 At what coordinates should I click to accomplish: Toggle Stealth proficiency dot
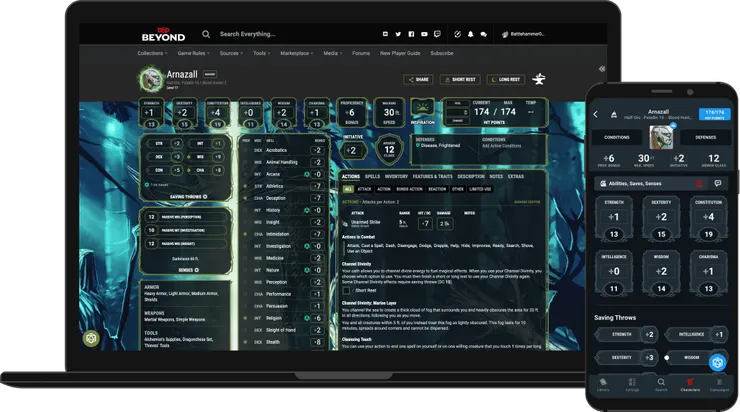coord(245,342)
